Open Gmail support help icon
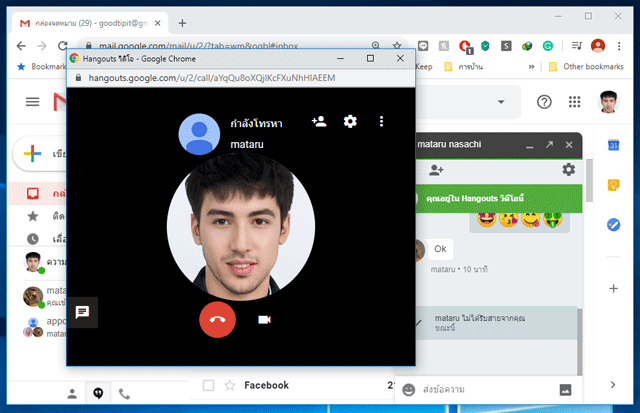640x413 pixels. pos(544,102)
